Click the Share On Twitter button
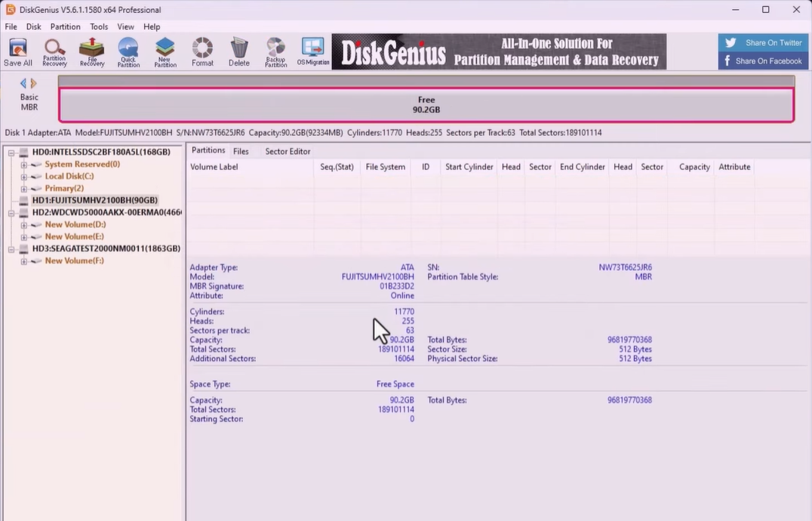This screenshot has width=812, height=521. pos(763,43)
